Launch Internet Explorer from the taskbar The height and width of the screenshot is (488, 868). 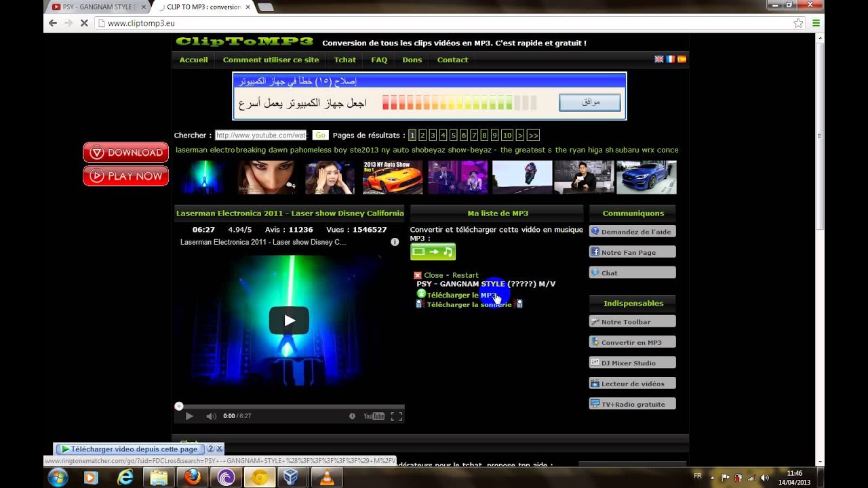coord(125,477)
